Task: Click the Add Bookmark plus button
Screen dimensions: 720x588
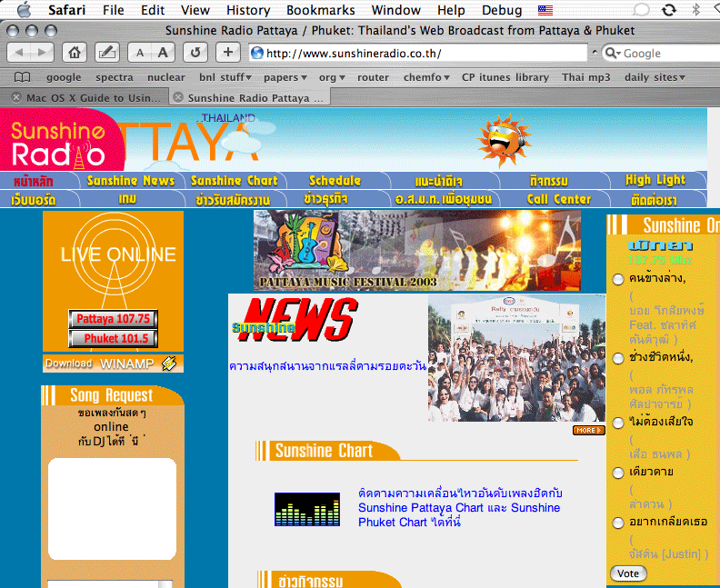Action: (228, 53)
